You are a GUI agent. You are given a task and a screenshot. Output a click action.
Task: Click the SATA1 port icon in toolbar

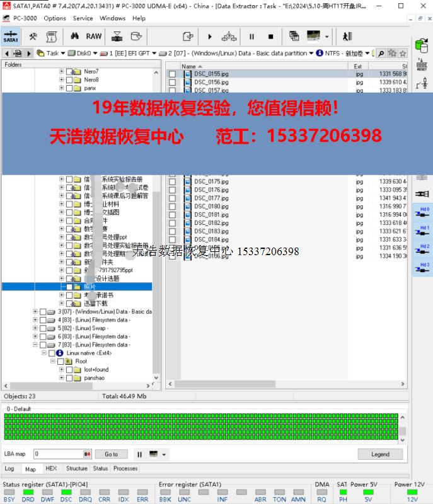tap(11, 37)
